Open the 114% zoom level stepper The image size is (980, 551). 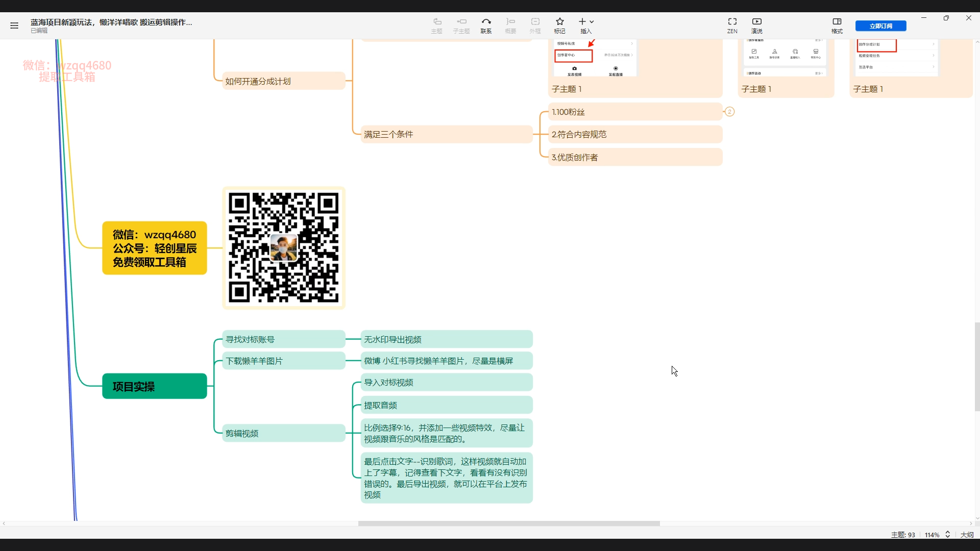pyautogui.click(x=948, y=535)
